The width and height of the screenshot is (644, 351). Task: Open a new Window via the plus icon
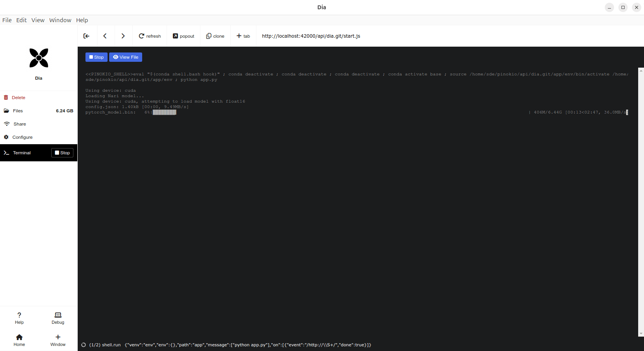57,339
